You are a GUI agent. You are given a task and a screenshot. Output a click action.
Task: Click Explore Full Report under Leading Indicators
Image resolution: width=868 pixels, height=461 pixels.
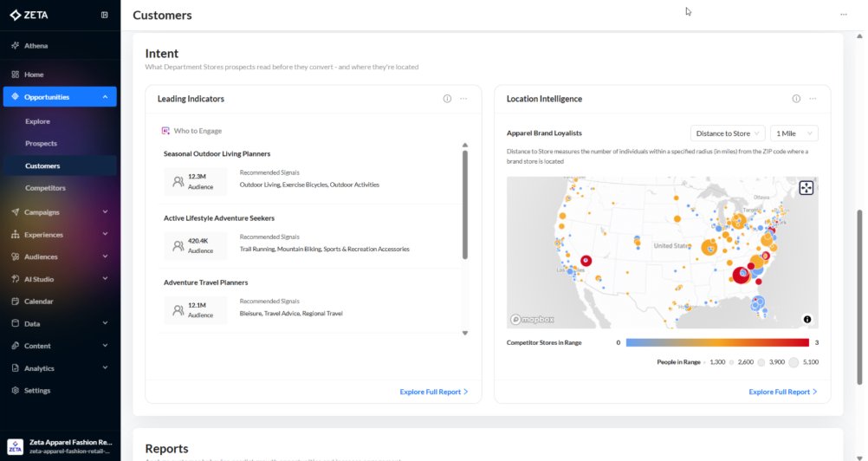pyautogui.click(x=433, y=392)
